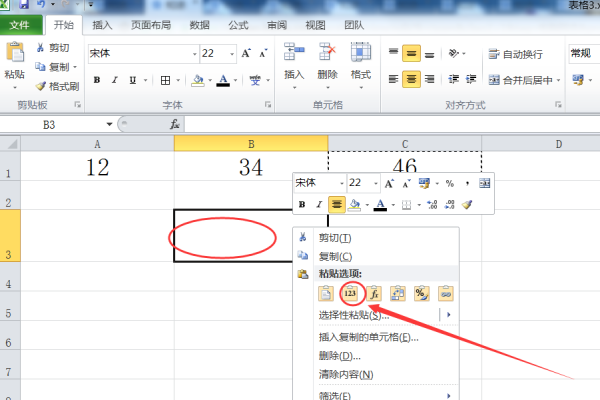Open the ribbon Fill Color dropdown arrow

210,80
